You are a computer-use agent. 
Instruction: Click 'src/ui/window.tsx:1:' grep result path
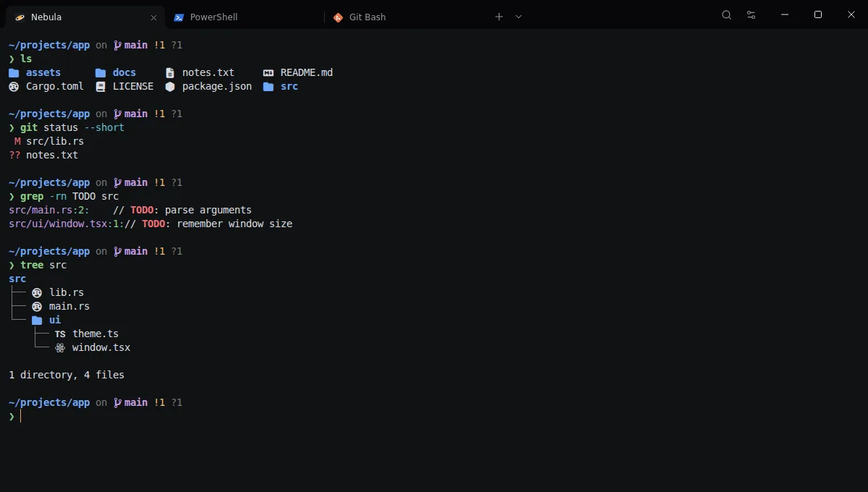[x=67, y=224]
